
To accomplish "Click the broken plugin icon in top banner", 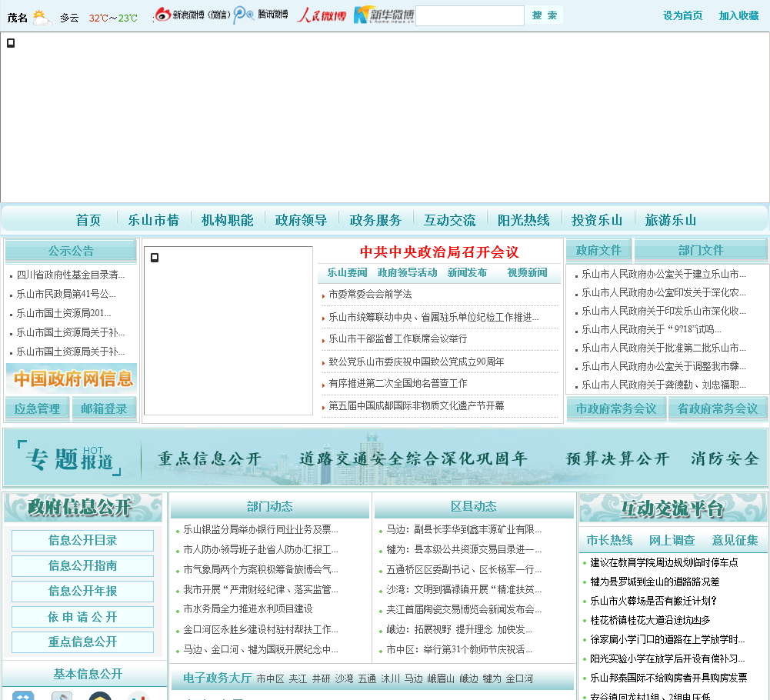I will [x=11, y=43].
